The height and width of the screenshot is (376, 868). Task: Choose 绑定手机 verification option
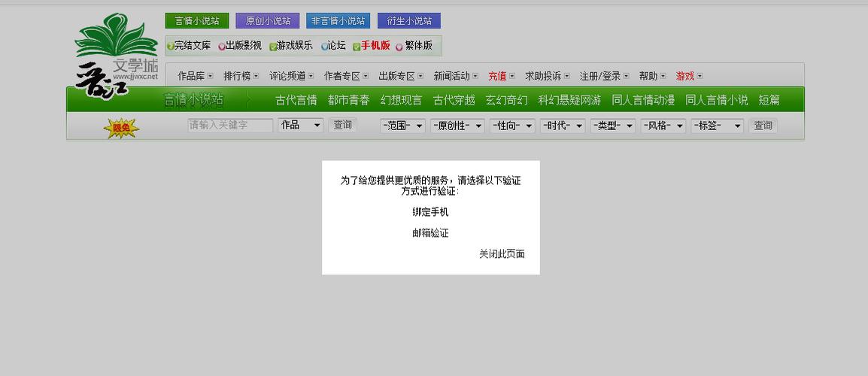pos(431,212)
